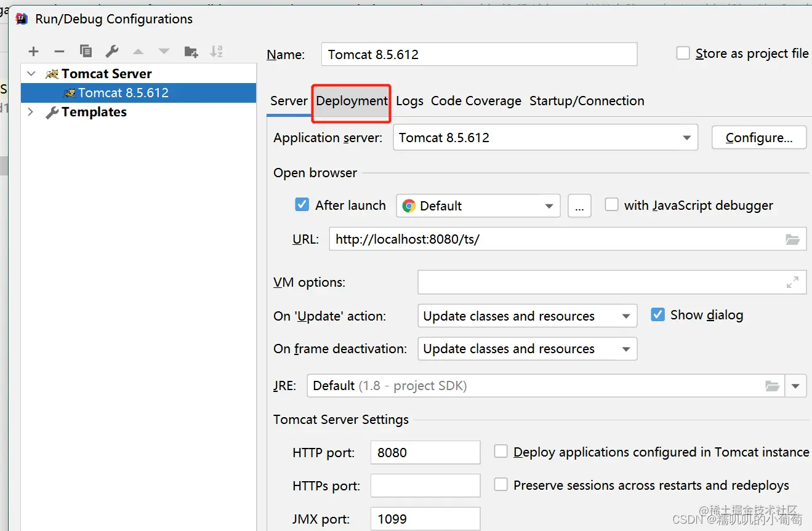Viewport: 812px width, 531px height.
Task: Click the JRE Default text field
Action: tap(546, 386)
